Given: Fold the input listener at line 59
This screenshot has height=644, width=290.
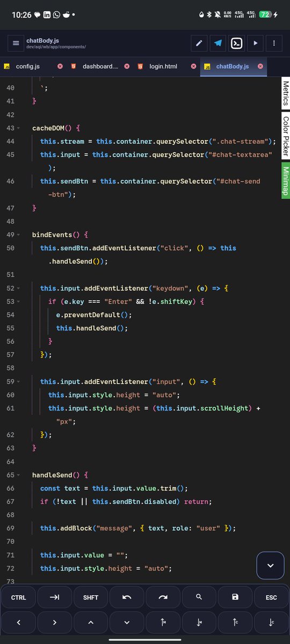Looking at the screenshot, I should click(x=19, y=382).
